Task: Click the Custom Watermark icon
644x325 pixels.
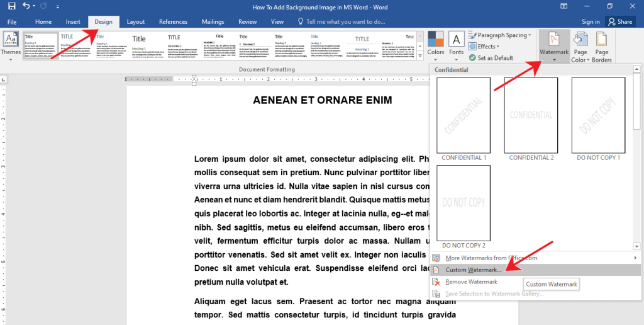Action: pos(436,270)
